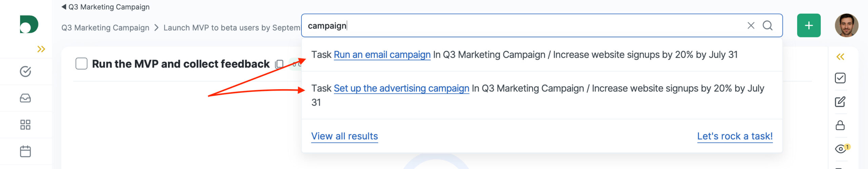
Task: Click the right panel checklist icon
Action: (840, 78)
